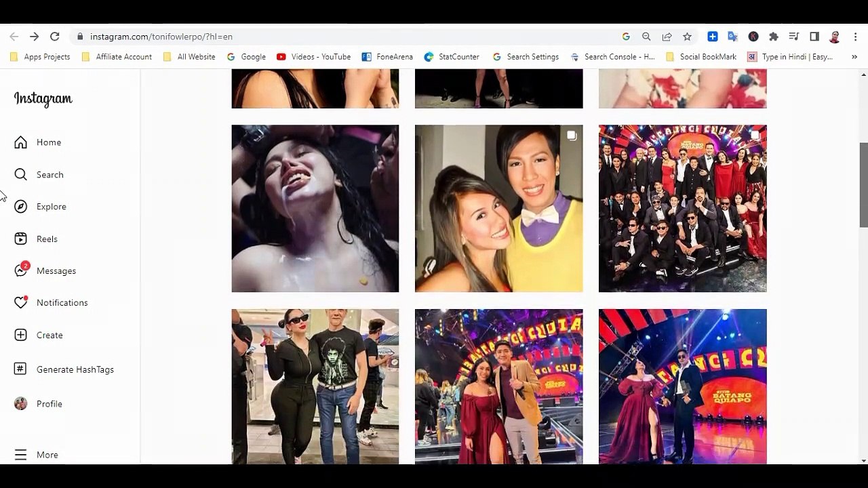Image resolution: width=868 pixels, height=488 pixels.
Task: Open Profile avatar in sidebar
Action: point(21,404)
